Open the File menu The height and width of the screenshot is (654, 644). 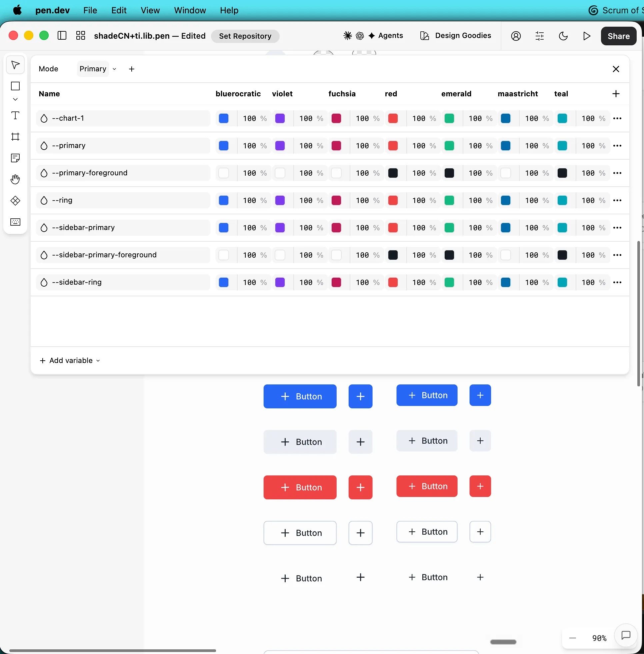[x=90, y=10]
